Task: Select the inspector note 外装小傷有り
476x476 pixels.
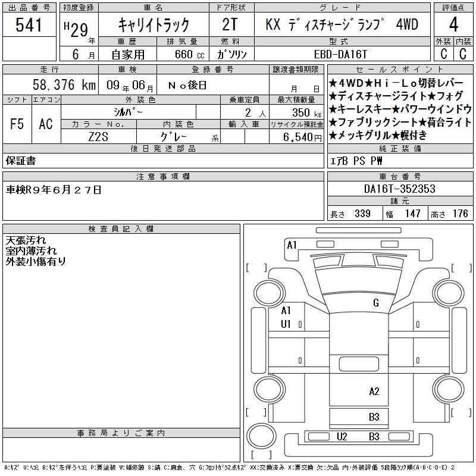Action: point(36,261)
